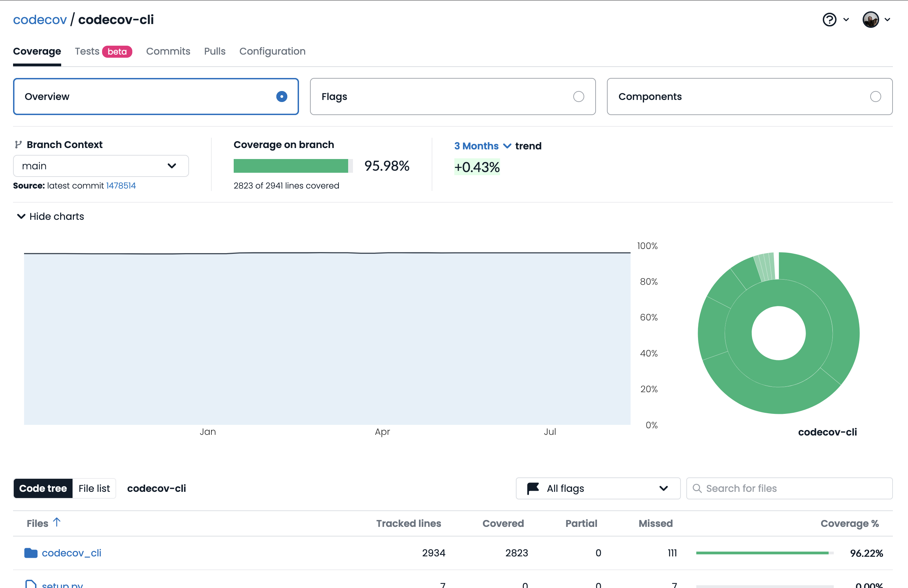Viewport: 908px width, 588px height.
Task: Click the +0.43% trend value
Action: pos(477,167)
